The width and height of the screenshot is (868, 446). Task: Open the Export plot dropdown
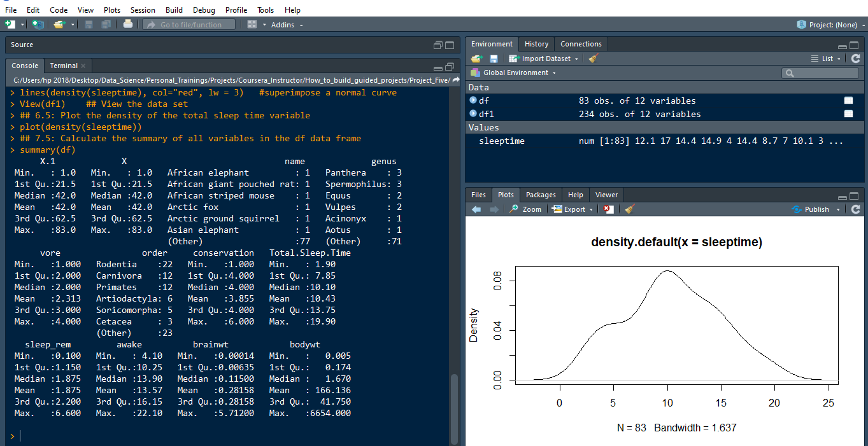pyautogui.click(x=573, y=209)
